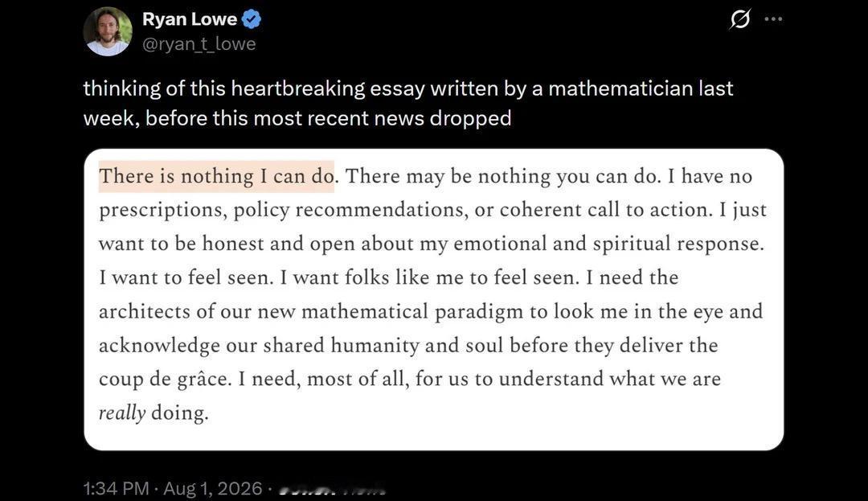This screenshot has height=501, width=868.
Task: Click the sentence "I want to feel seen"
Action: [x=186, y=277]
